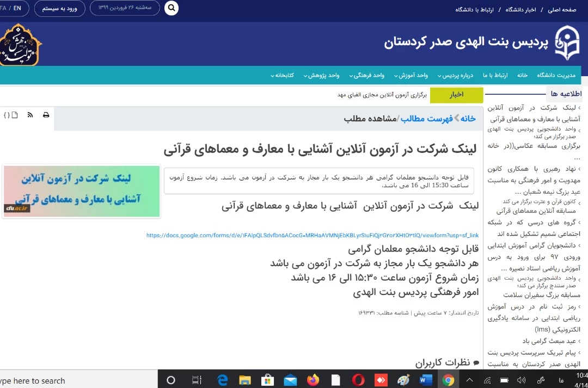Open Opera browser from the taskbar
Screen dimensions: 588x388
pyautogui.click(x=358, y=380)
